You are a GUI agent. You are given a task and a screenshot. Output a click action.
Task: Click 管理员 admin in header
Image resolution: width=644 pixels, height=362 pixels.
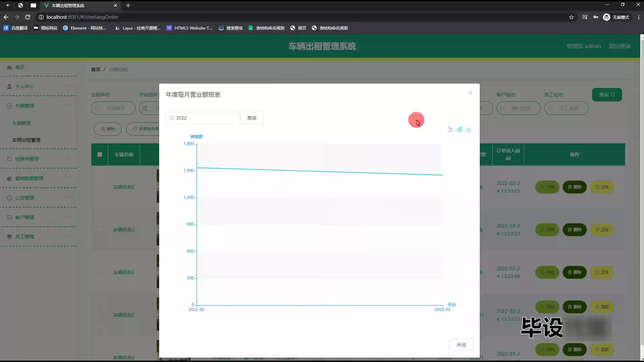point(584,46)
